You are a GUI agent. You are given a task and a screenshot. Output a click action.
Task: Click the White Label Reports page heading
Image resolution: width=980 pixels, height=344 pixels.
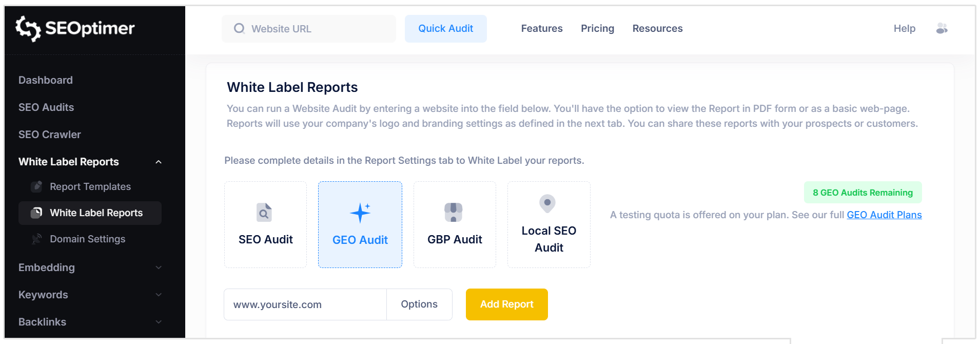click(292, 87)
